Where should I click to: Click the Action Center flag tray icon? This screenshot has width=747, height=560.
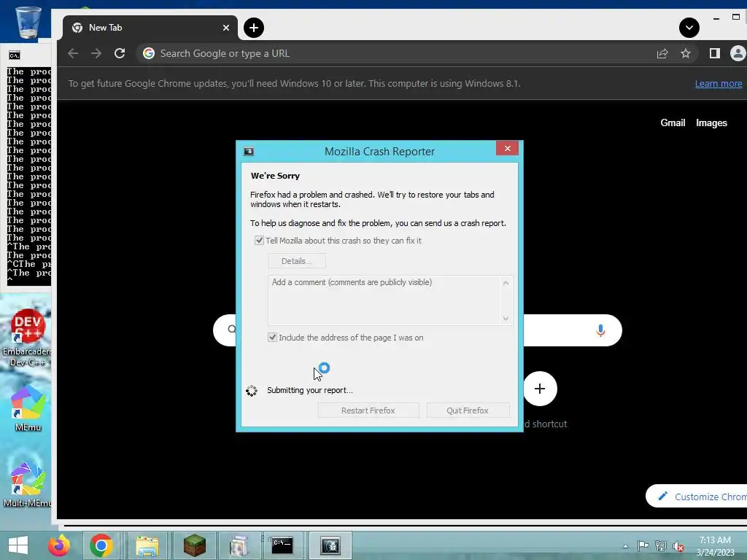point(643,545)
